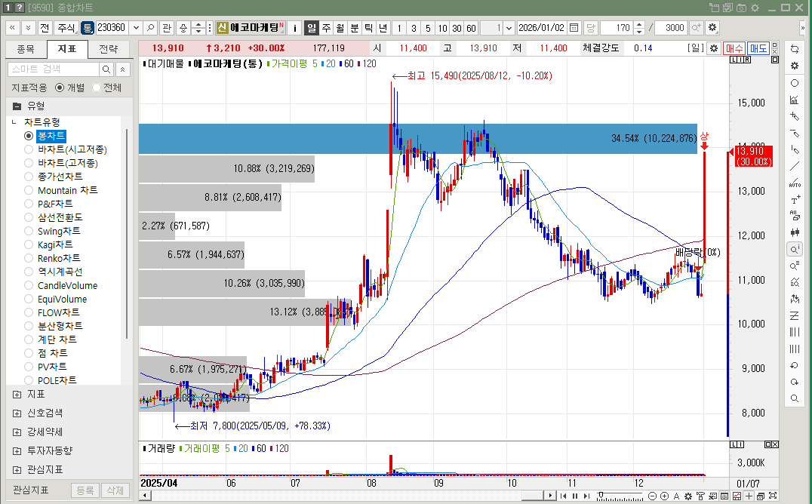Screen dimensions: 812x504
Task: Click the magnifier icon in 스마트 검색 box
Action: point(106,69)
